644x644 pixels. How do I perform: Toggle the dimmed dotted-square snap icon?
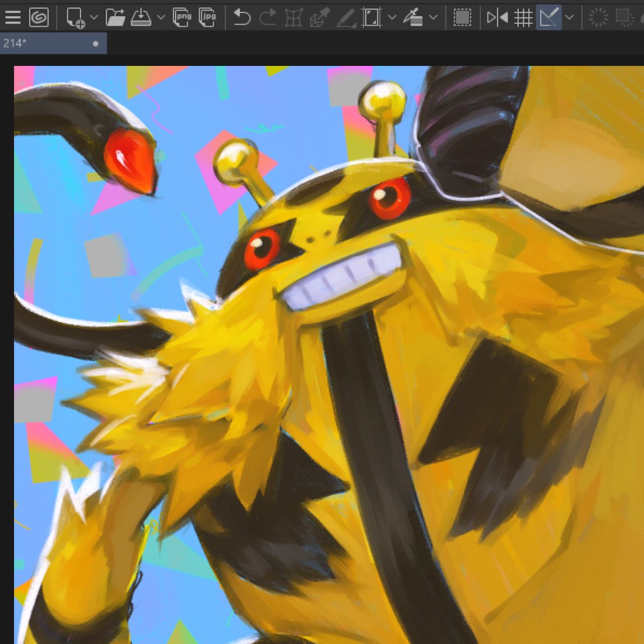coord(624,18)
